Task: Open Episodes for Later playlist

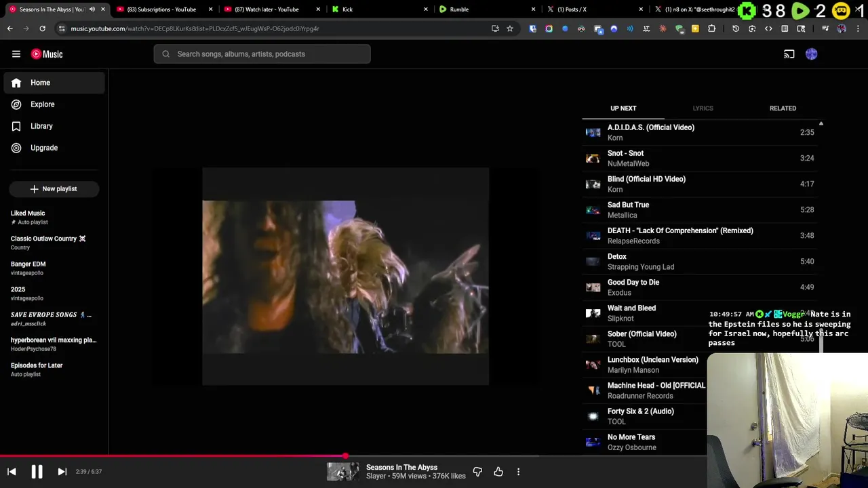Action: (54, 369)
